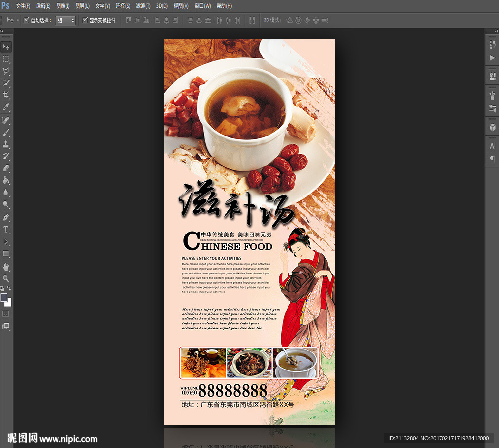The image size is (499, 448).
Task: Open the Move tool preset picker arrow
Action: click(x=18, y=20)
